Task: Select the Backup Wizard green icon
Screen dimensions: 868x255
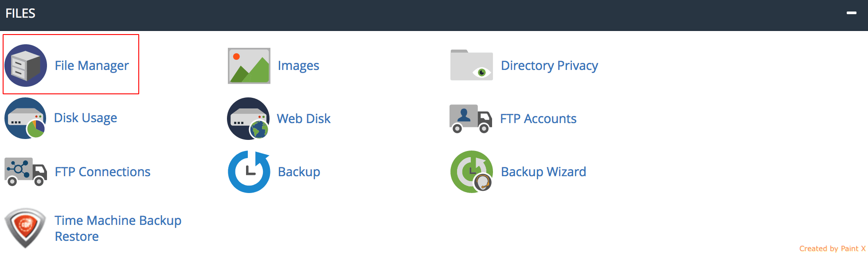Action: click(x=471, y=172)
